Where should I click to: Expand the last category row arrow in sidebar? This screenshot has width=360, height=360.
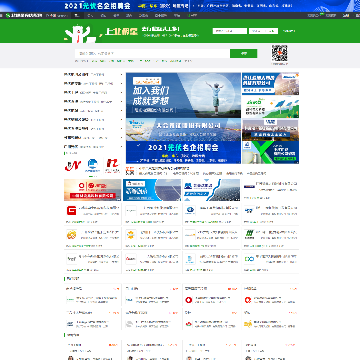click(121, 146)
